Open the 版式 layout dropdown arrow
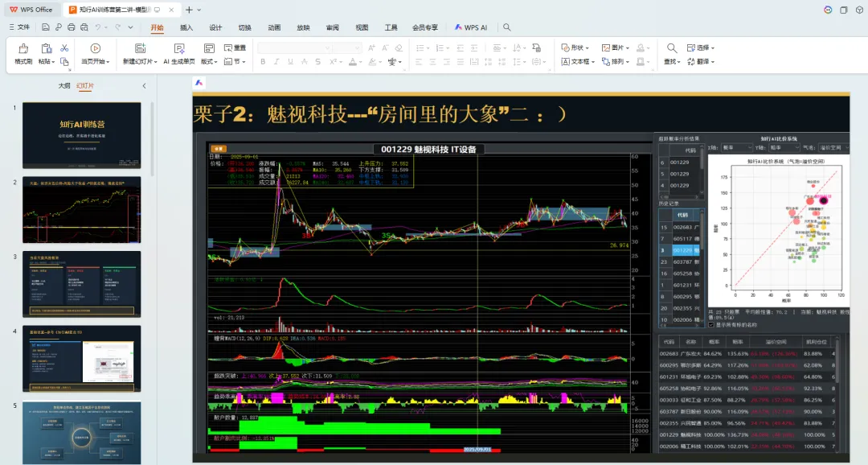868x465 pixels. [x=216, y=62]
